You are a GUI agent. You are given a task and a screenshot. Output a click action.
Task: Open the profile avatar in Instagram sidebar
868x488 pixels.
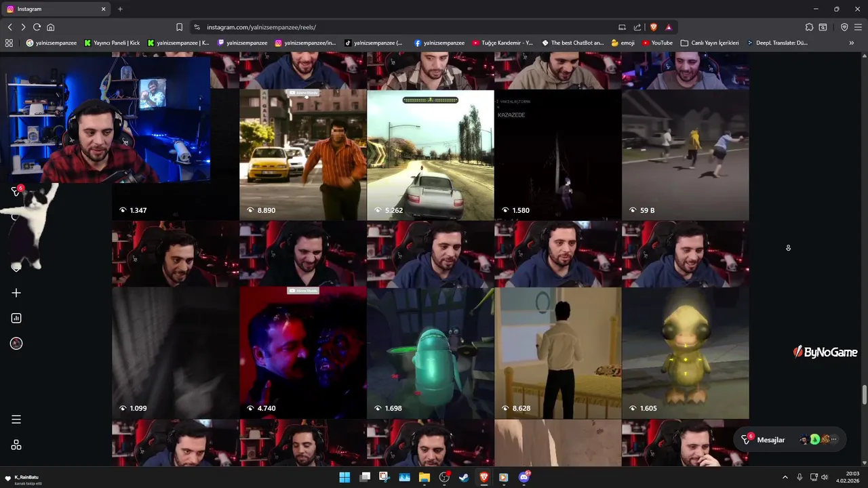coord(16,344)
